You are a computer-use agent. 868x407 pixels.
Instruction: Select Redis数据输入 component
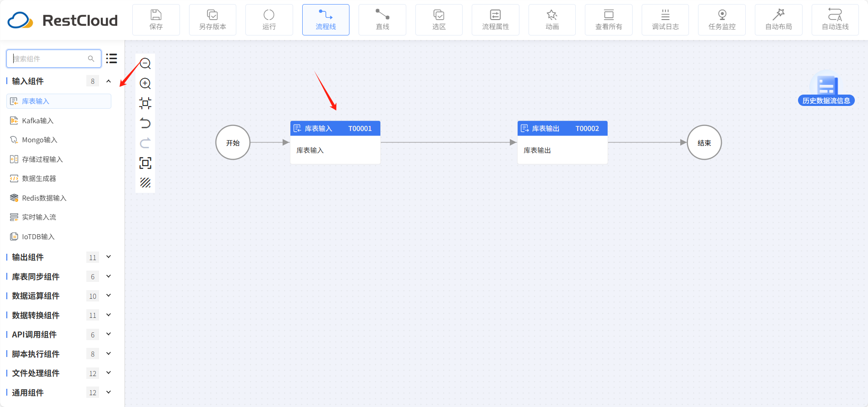pyautogui.click(x=59, y=198)
